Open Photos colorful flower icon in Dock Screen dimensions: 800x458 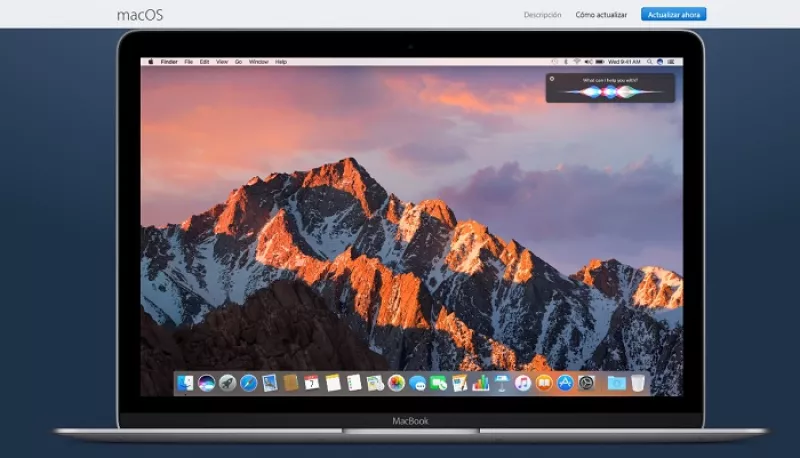coord(396,383)
